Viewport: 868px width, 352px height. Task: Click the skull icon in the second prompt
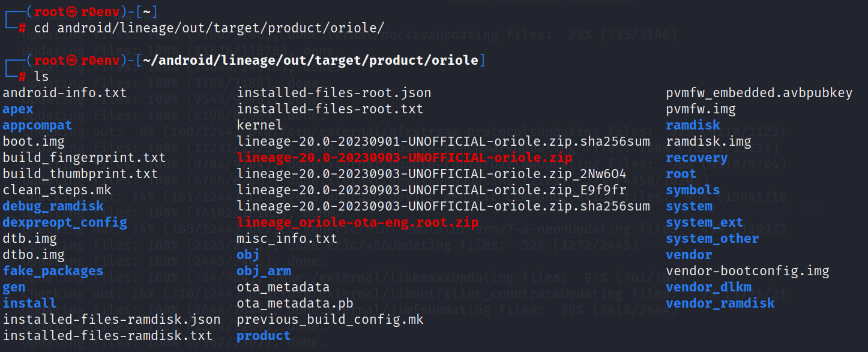[73, 61]
